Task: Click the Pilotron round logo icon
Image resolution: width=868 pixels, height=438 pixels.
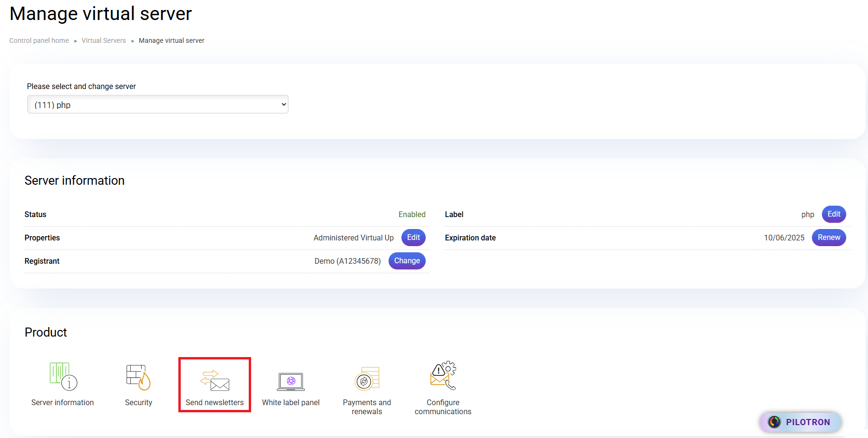Action: point(774,422)
